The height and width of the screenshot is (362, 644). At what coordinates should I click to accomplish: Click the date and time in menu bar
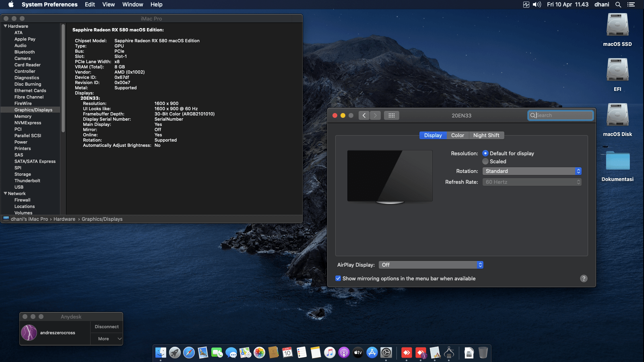568,4
